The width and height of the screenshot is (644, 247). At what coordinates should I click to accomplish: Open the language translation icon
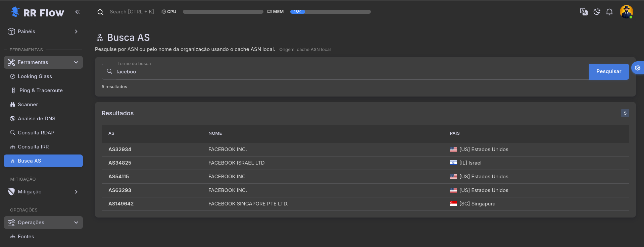(584, 12)
